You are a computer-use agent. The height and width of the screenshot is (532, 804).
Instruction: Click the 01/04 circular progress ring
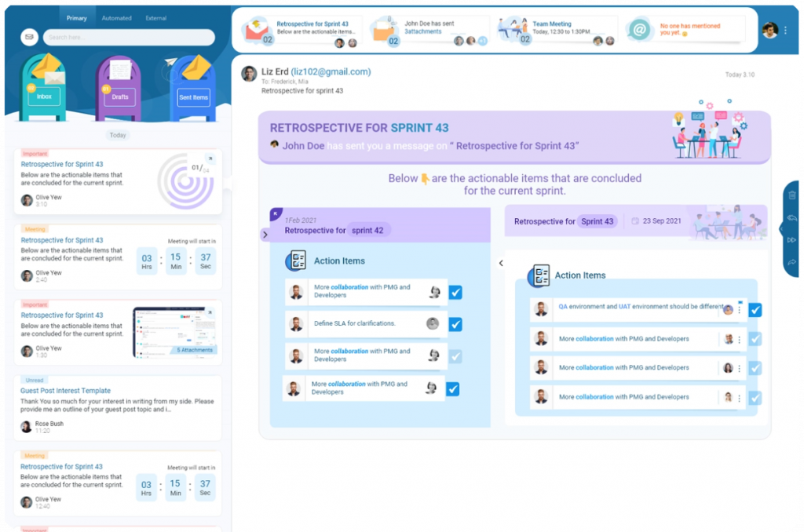point(185,181)
